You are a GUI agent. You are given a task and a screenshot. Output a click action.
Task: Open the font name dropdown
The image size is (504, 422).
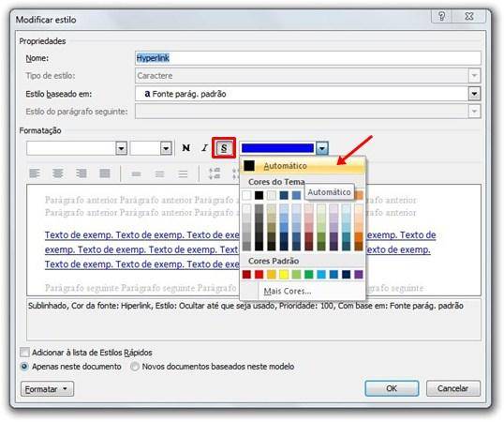pos(121,148)
